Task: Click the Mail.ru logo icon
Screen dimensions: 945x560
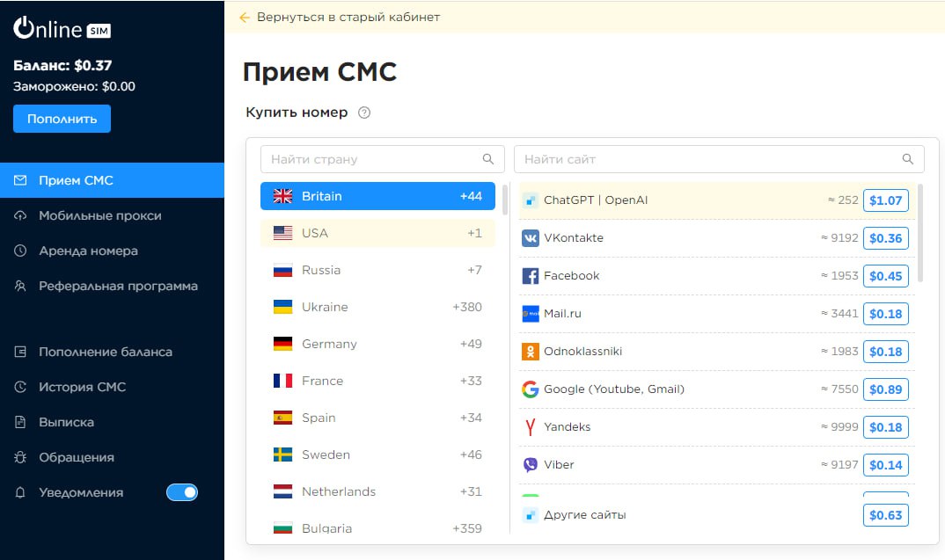Action: click(x=531, y=314)
